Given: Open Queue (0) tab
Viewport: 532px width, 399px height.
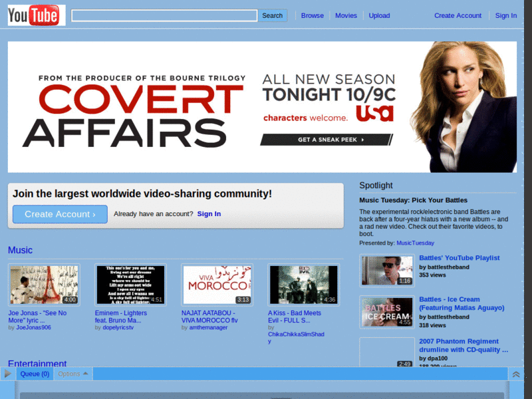Looking at the screenshot, I should pos(35,374).
